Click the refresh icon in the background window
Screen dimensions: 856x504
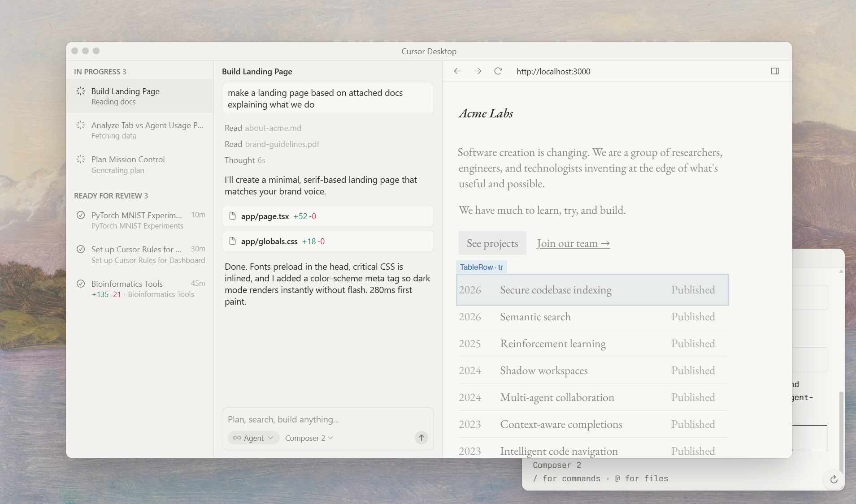pos(834,479)
